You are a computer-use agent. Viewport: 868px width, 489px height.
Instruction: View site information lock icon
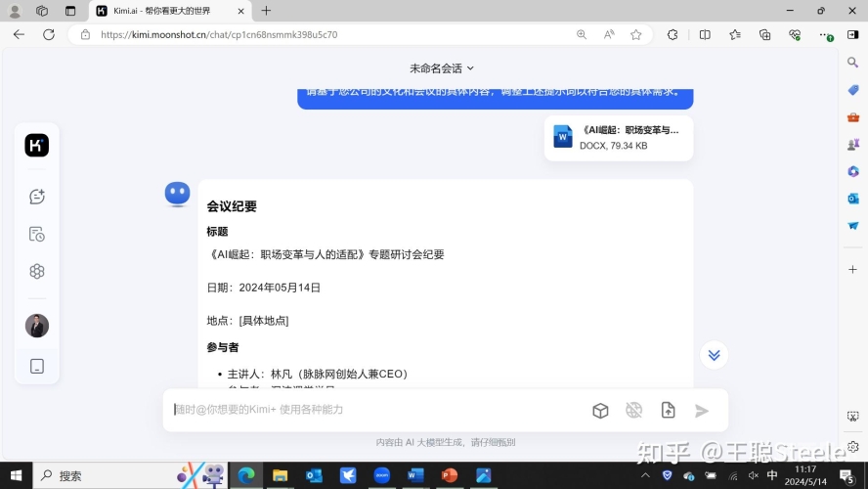point(85,34)
